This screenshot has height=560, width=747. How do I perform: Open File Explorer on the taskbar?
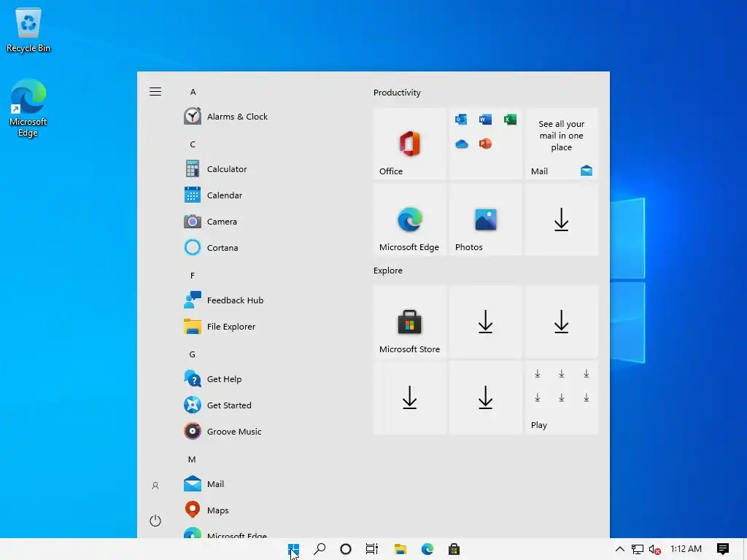400,549
